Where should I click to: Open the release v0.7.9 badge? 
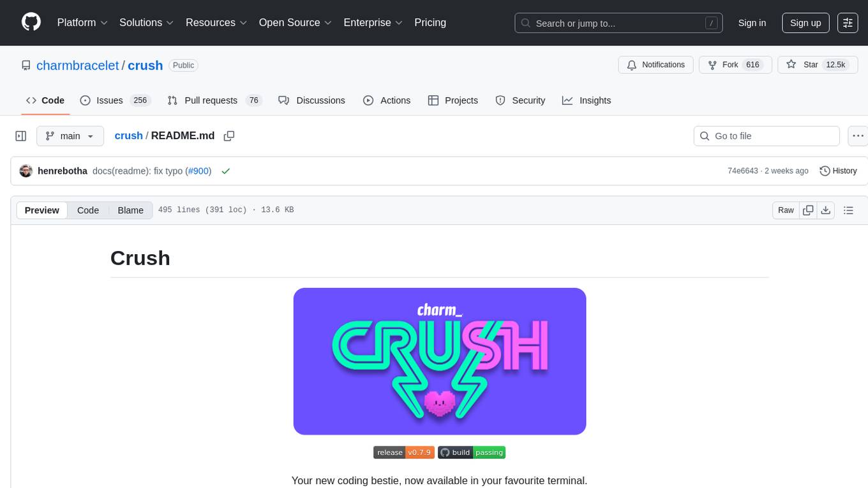(404, 452)
